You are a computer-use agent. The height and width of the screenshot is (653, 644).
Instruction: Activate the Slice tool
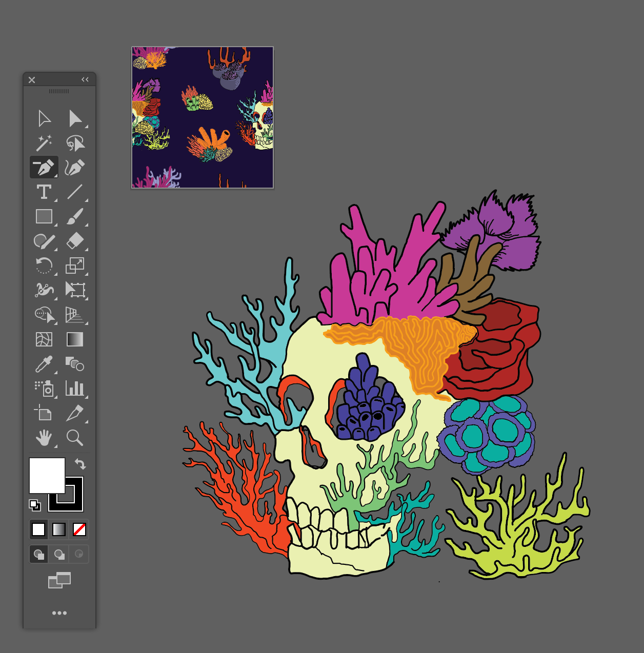click(75, 413)
